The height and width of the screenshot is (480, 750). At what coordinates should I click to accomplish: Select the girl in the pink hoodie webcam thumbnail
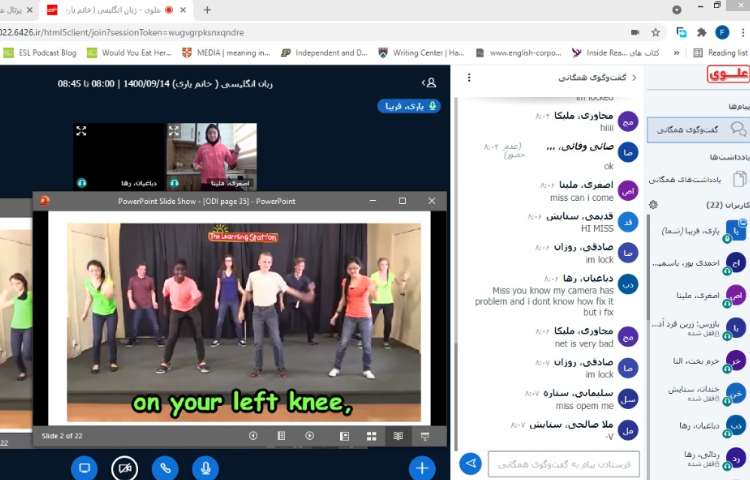[212, 157]
